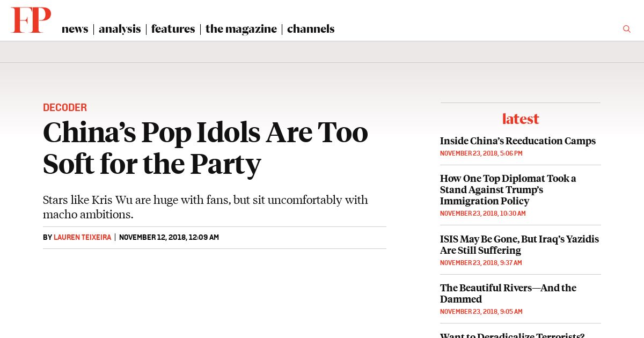Click the FP logo
This screenshot has height=338, width=644.
click(x=31, y=20)
